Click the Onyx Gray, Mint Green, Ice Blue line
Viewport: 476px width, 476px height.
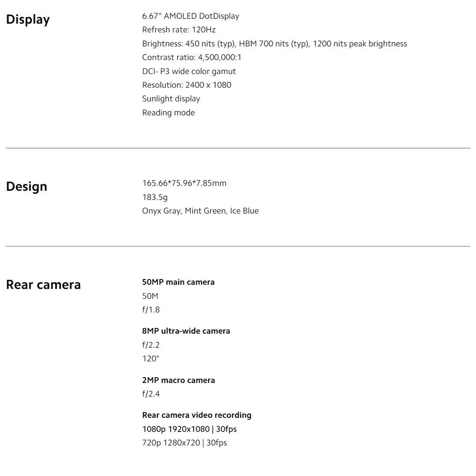pyautogui.click(x=200, y=211)
